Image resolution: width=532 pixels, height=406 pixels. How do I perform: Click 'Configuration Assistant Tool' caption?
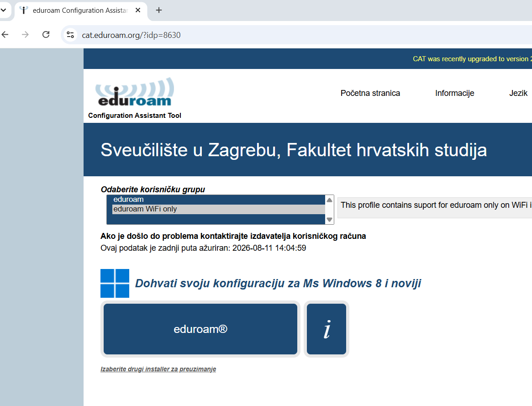click(x=135, y=116)
